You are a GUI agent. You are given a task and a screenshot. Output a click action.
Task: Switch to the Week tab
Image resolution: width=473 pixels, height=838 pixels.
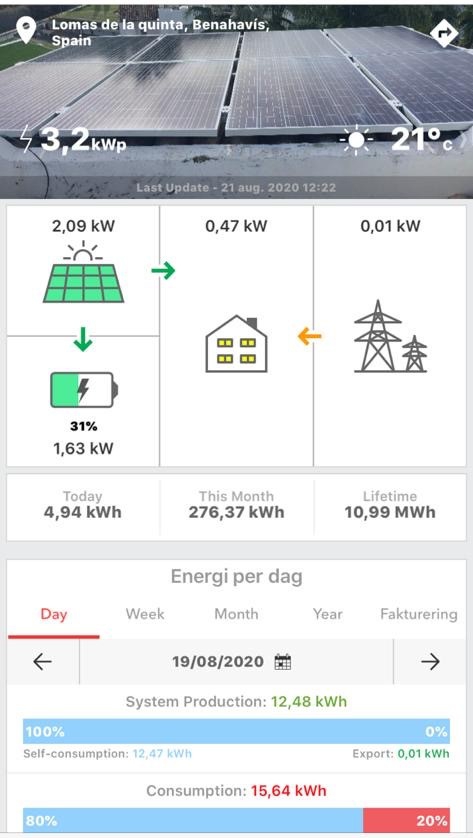[x=145, y=614]
